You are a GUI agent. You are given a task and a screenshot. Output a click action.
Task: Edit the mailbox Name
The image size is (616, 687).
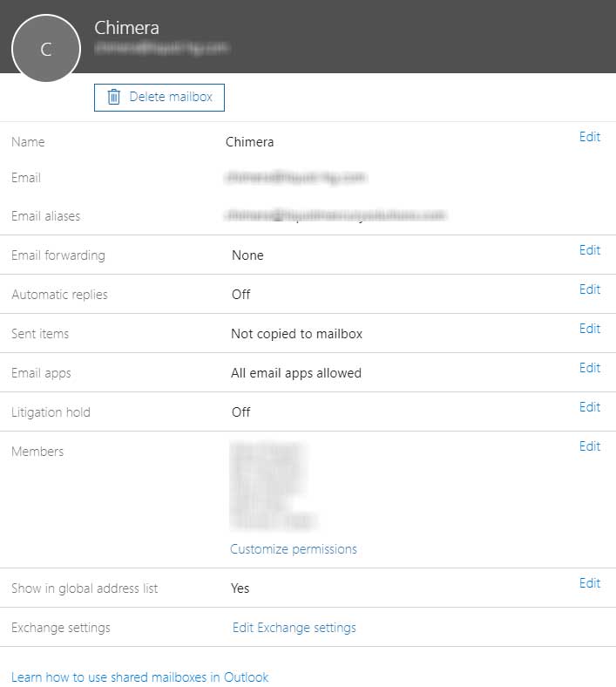(x=590, y=137)
